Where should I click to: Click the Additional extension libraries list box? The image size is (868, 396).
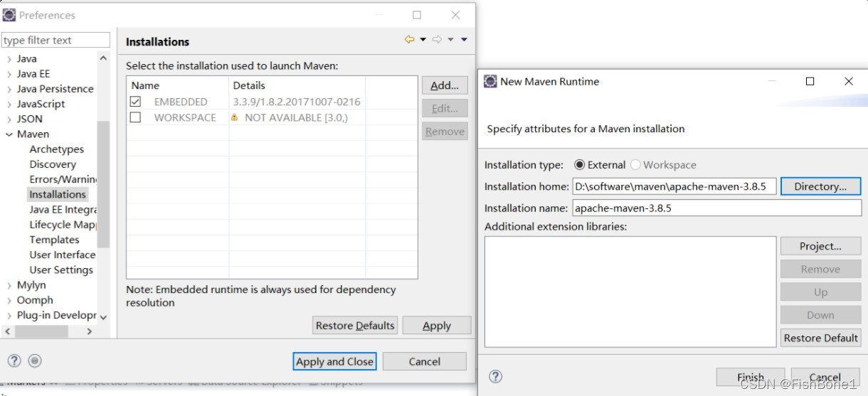(x=630, y=291)
